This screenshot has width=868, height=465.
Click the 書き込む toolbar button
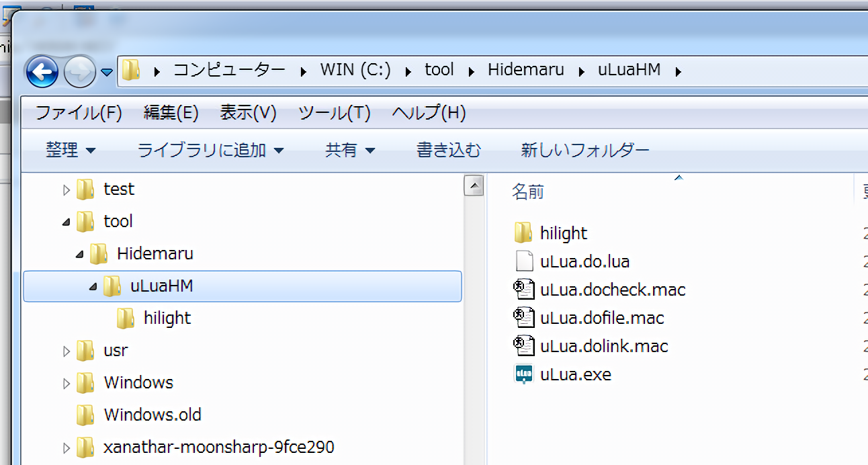[448, 150]
